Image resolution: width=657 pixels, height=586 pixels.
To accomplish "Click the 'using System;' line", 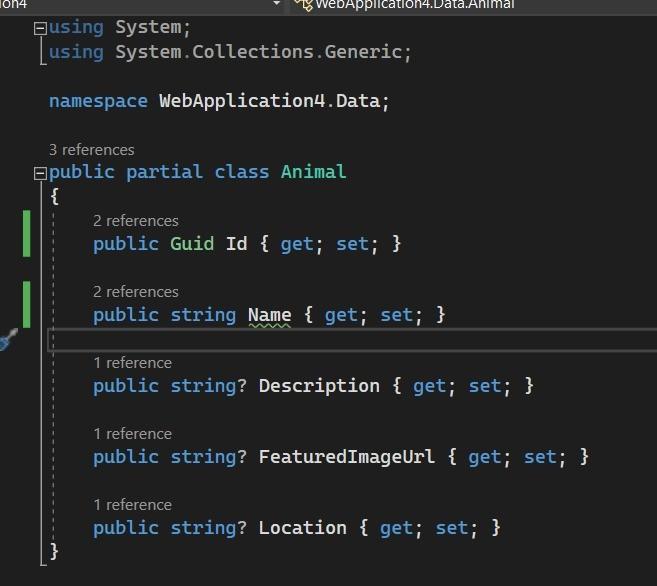I will tap(119, 28).
